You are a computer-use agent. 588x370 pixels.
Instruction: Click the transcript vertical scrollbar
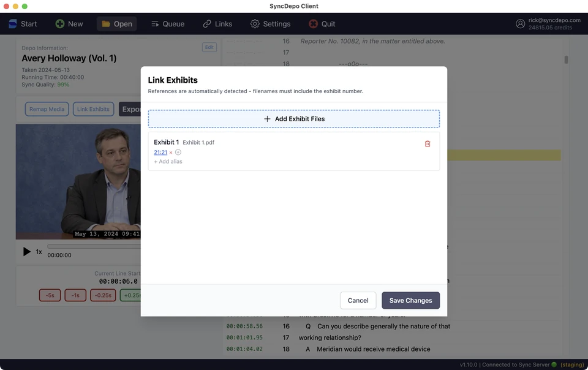(x=566, y=59)
